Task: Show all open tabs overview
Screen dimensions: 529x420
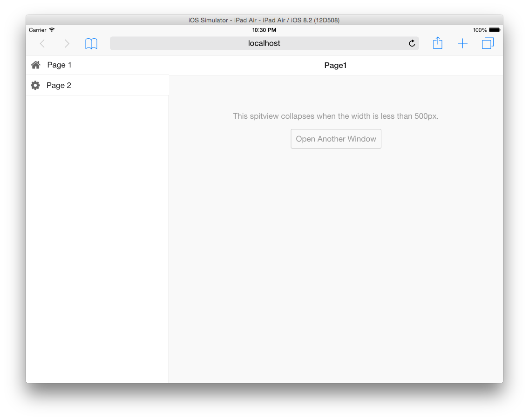Action: coord(488,44)
